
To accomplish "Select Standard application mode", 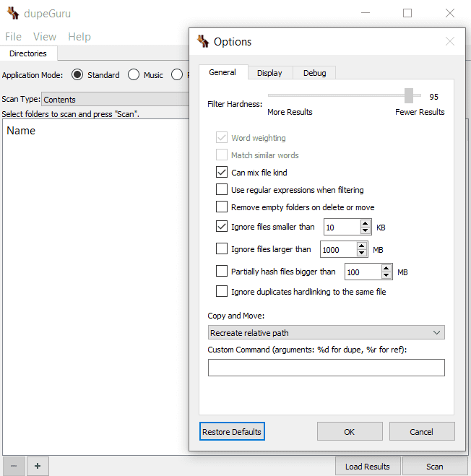I will point(77,74).
